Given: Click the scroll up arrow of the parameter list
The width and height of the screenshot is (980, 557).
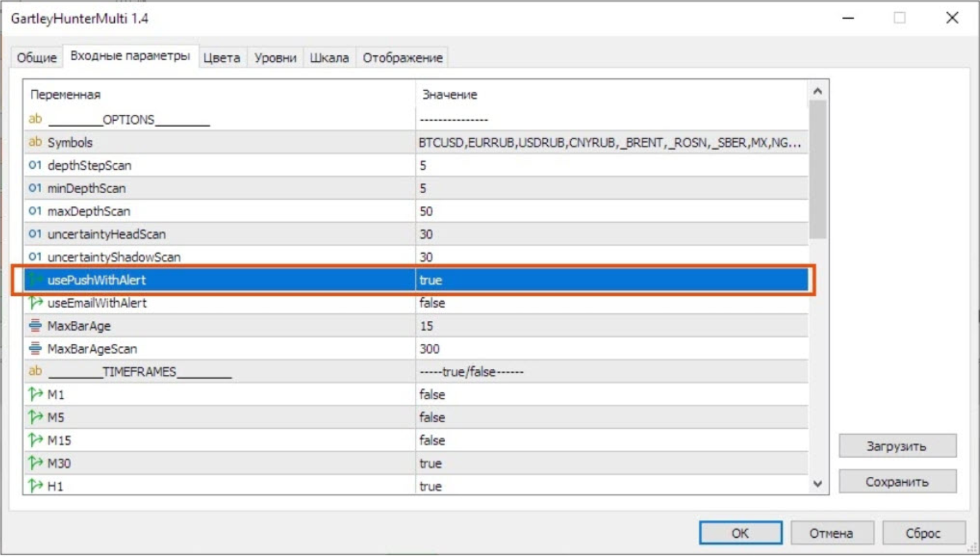Looking at the screenshot, I should 818,91.
